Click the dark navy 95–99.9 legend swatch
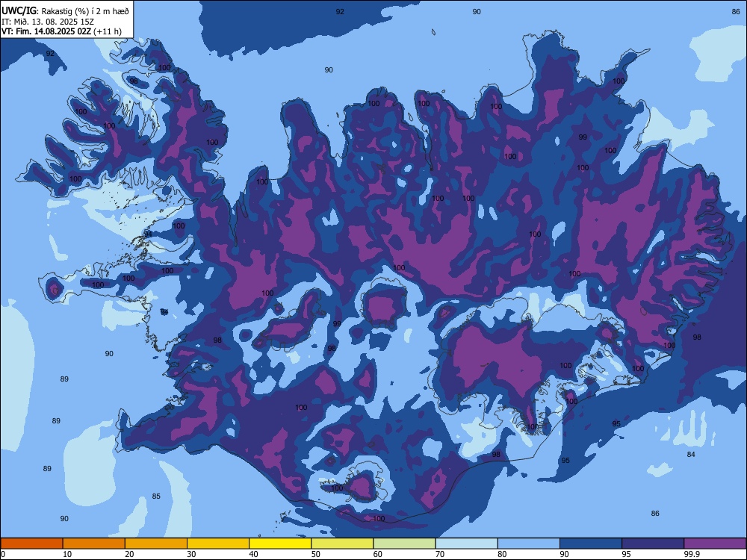 click(x=653, y=544)
